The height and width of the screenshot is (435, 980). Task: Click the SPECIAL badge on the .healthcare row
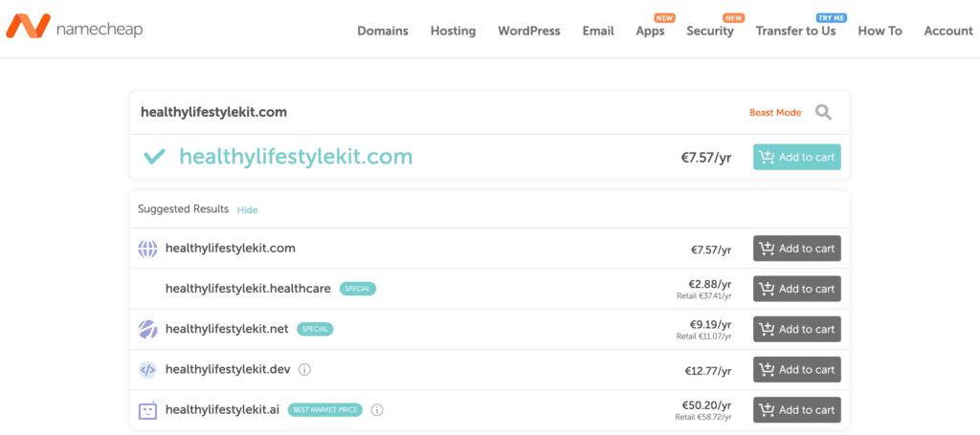[x=358, y=289]
